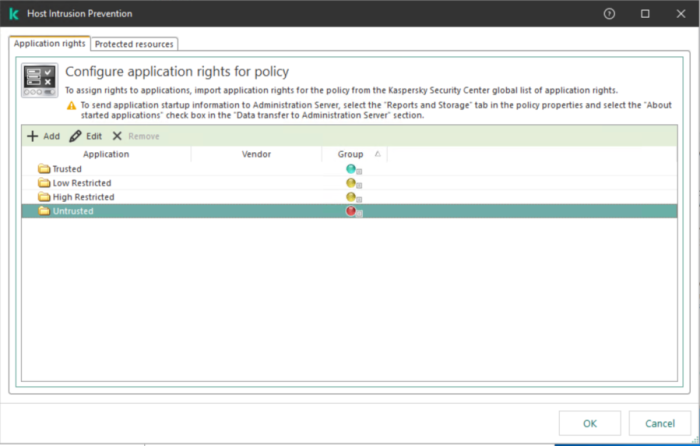Click the Edit pencil icon
Screen dimensions: 700x446
[75, 136]
